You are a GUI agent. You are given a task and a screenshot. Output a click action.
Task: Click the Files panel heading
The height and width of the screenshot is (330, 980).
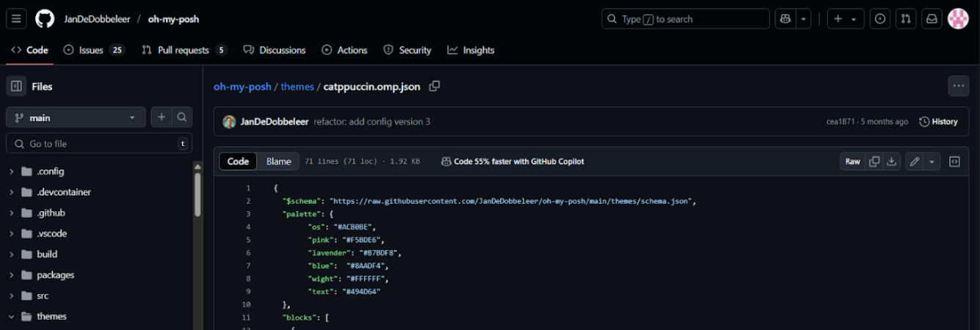click(x=42, y=87)
